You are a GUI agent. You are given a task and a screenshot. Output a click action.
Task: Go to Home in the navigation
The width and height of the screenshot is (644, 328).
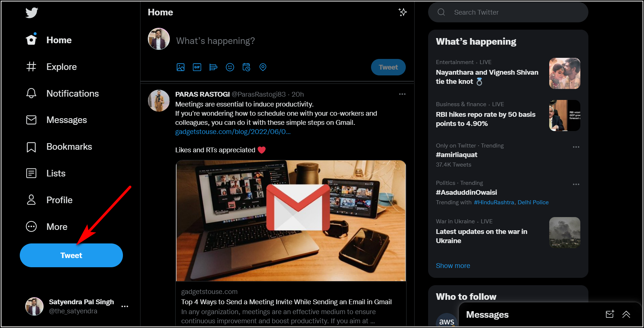click(x=59, y=40)
